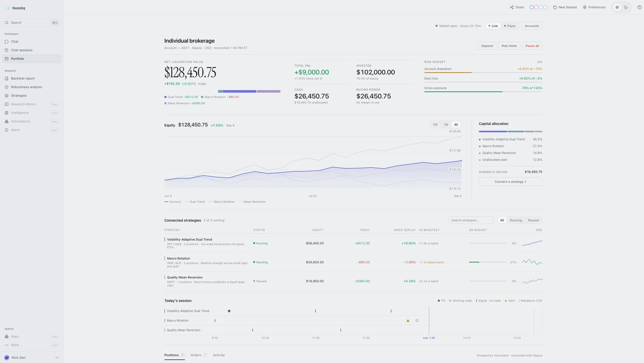Open Risk limits

pos(509,46)
